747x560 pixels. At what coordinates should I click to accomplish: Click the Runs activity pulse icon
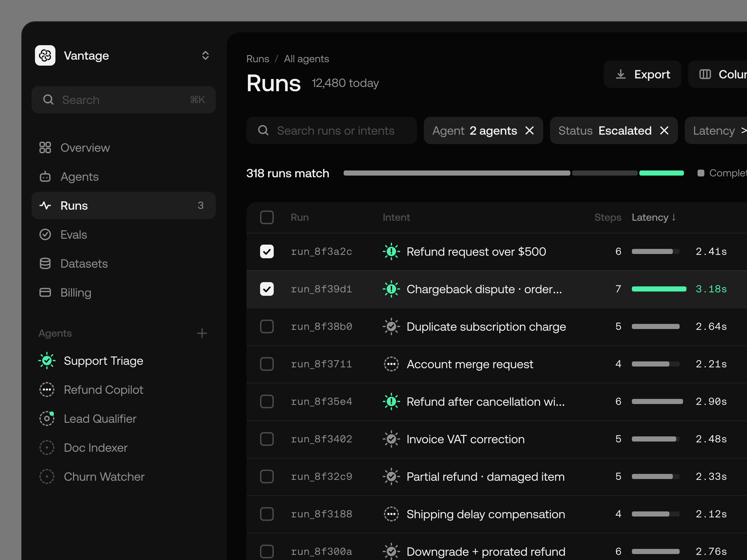(x=45, y=206)
